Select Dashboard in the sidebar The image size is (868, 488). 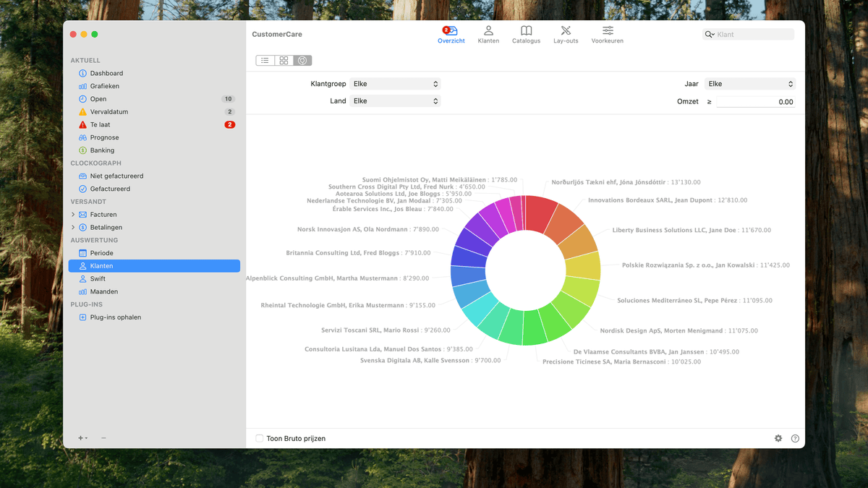click(x=106, y=73)
